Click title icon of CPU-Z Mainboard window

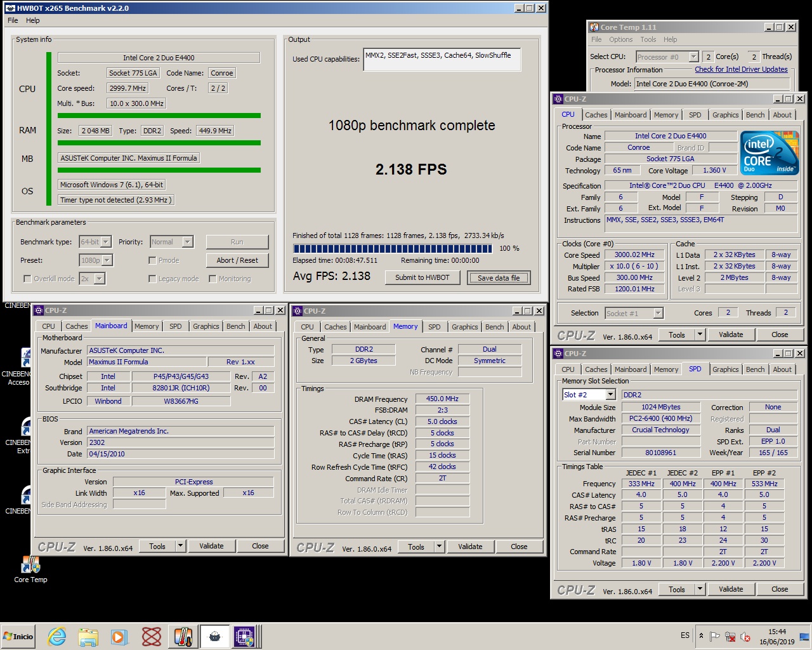(39, 310)
